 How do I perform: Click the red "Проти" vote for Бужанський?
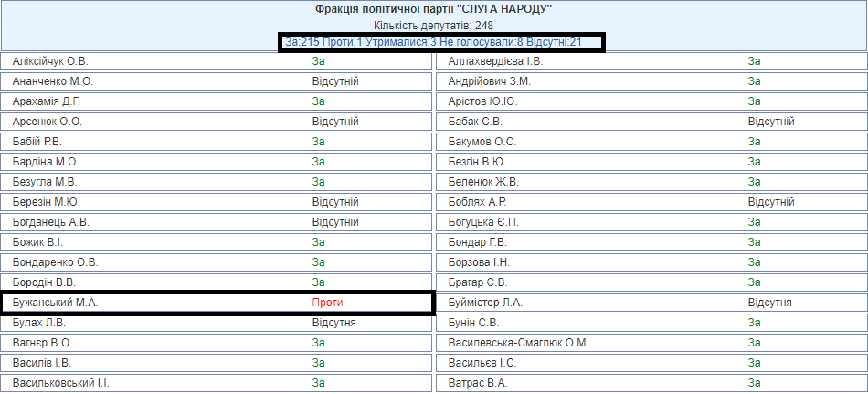[328, 303]
